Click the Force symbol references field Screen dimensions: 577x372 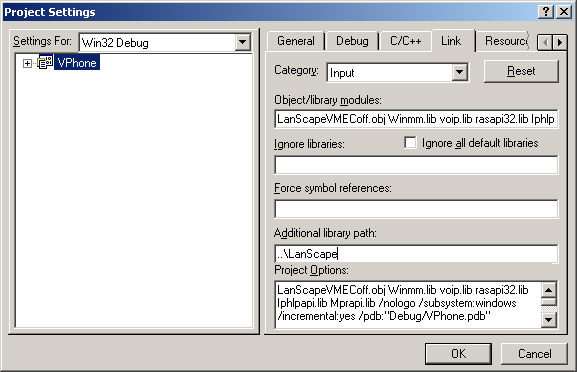click(x=416, y=209)
